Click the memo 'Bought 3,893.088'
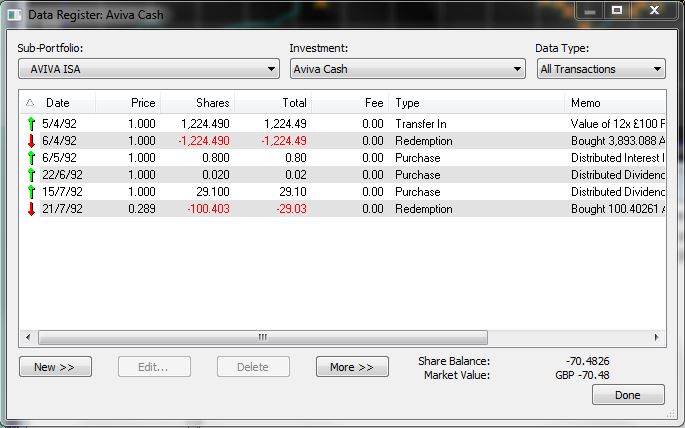The image size is (685, 428). [x=618, y=141]
